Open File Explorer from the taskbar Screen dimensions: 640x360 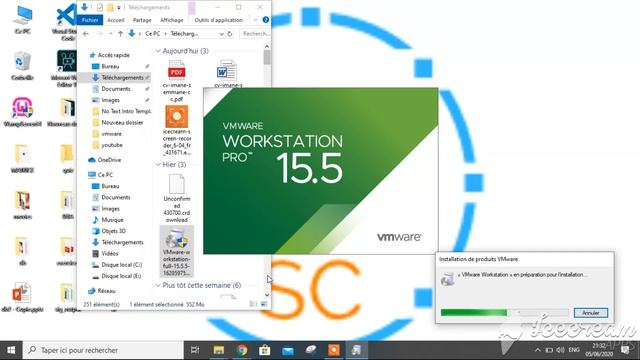[219, 350]
